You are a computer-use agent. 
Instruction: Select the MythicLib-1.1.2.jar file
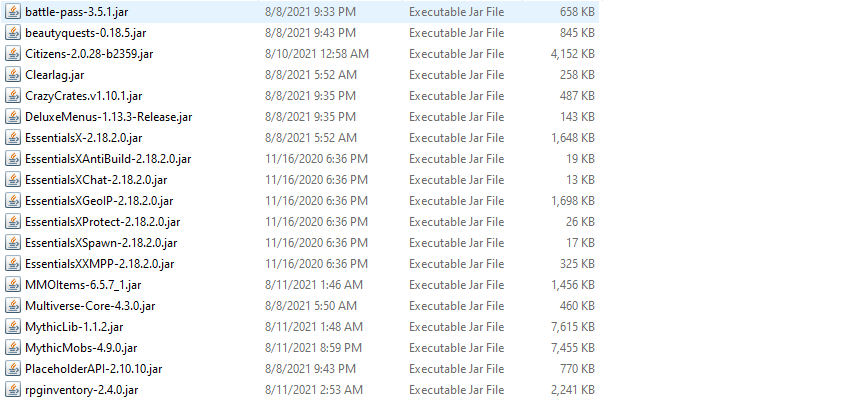pos(74,327)
